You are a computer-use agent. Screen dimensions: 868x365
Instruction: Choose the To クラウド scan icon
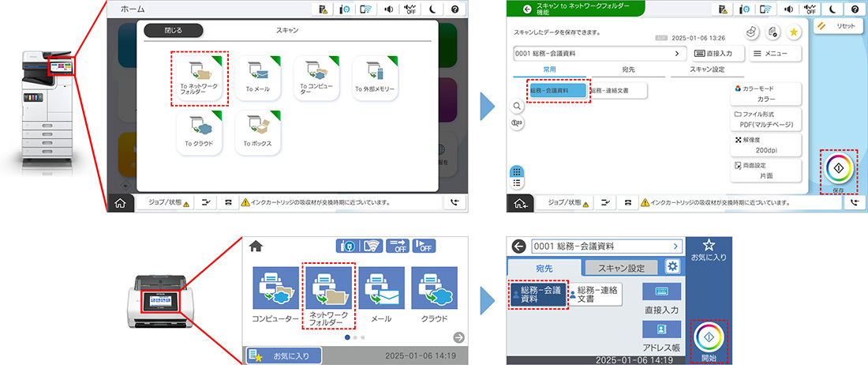[198, 133]
